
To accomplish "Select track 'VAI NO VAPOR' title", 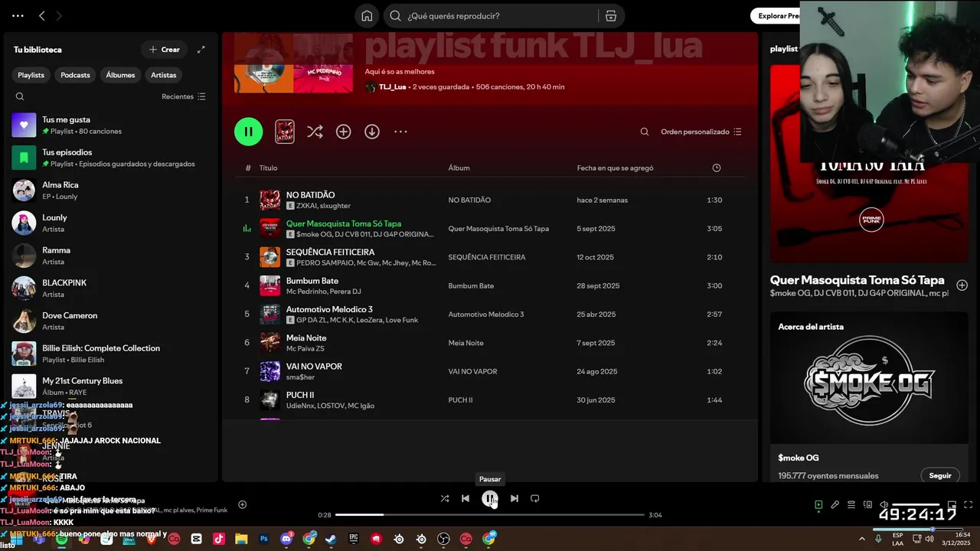I will click(314, 367).
